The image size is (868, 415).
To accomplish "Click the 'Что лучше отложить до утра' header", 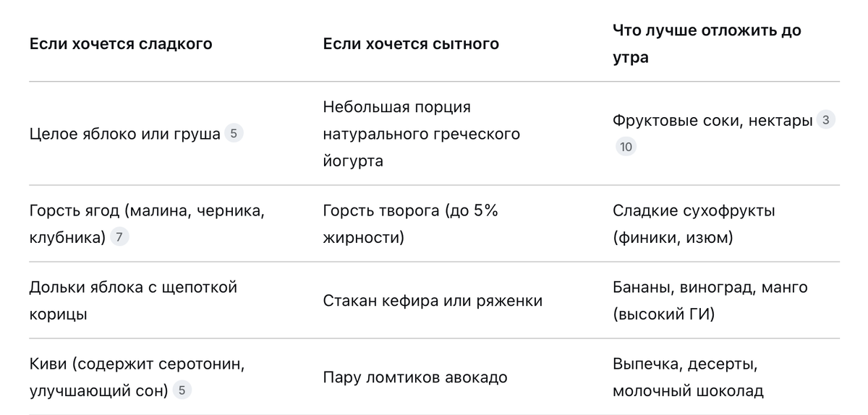I will 707,44.
